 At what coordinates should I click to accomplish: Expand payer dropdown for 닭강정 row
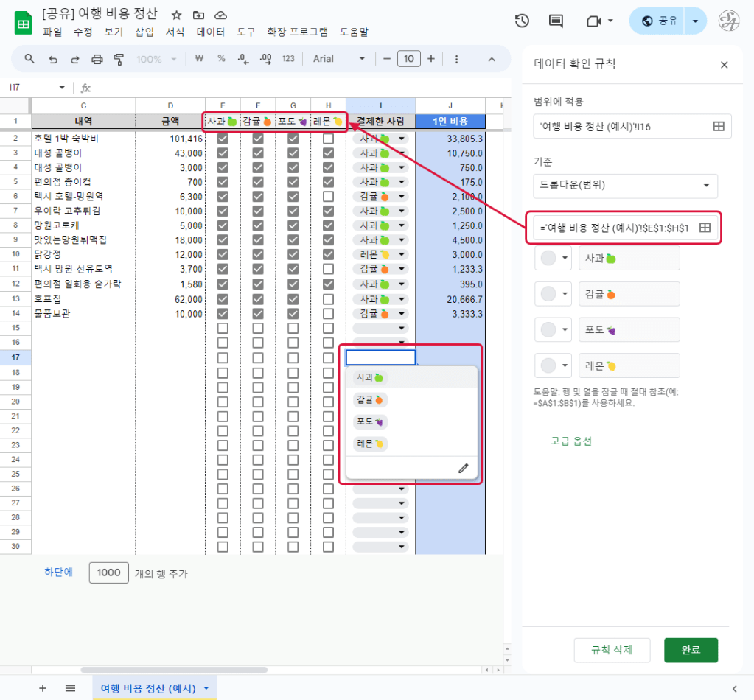point(402,254)
